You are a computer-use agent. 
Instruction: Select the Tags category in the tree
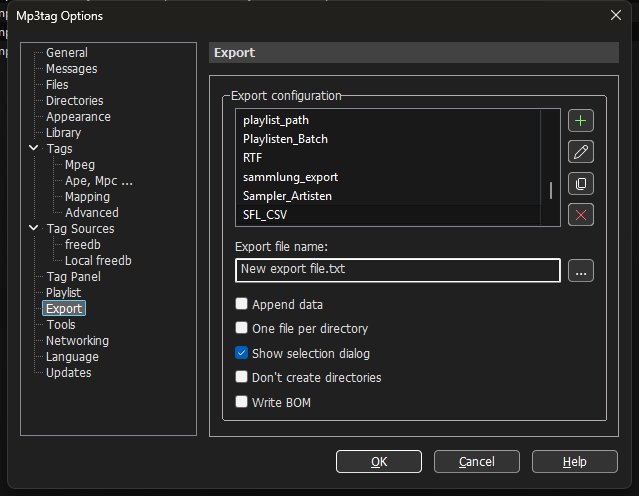59,149
